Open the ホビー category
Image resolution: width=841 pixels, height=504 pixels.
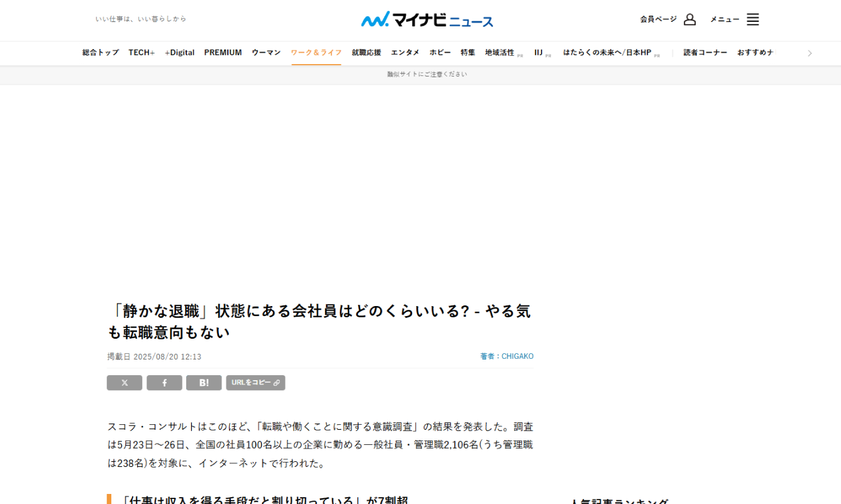pos(440,53)
